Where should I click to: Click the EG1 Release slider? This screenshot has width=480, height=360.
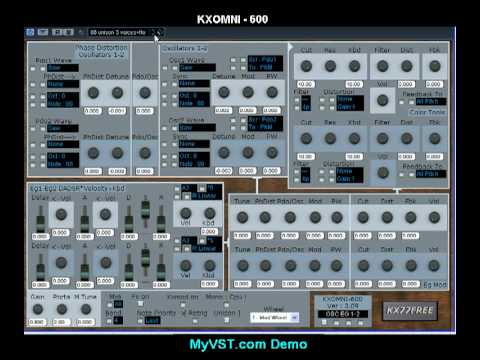click(161, 219)
